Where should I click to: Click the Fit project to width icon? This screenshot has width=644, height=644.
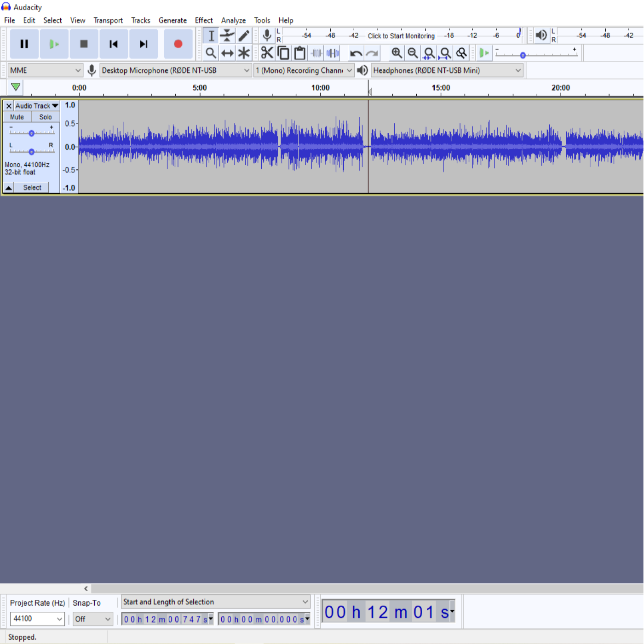445,53
